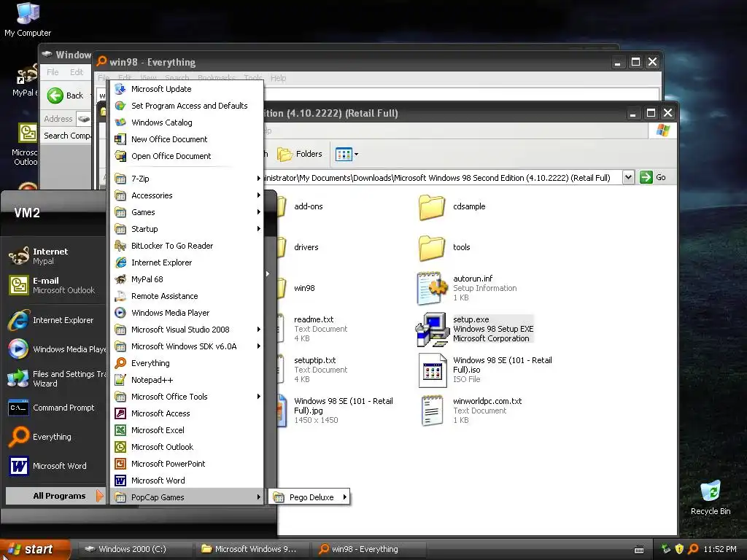Expand the Accessories submenu

point(187,195)
